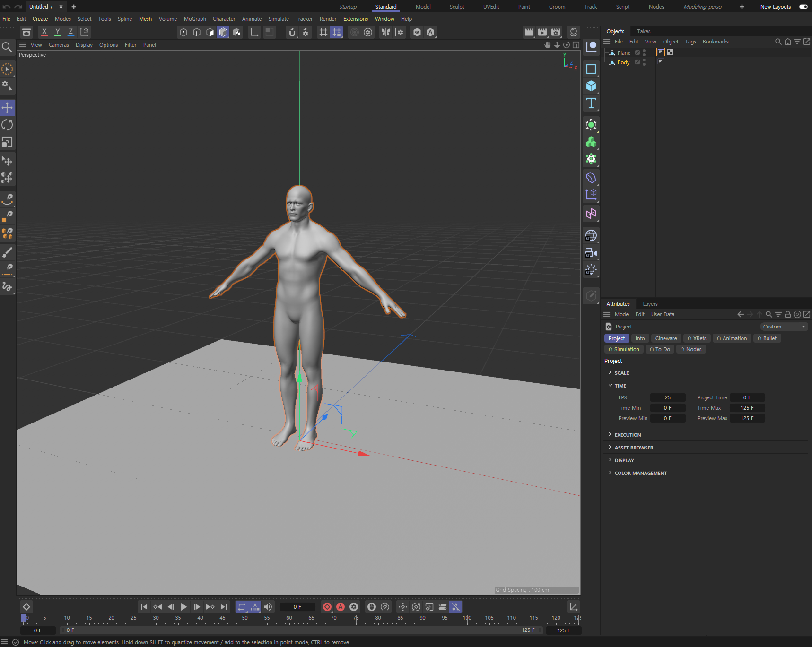Toggle X axis lock
Viewport: 812px width, 647px height.
pyautogui.click(x=44, y=32)
